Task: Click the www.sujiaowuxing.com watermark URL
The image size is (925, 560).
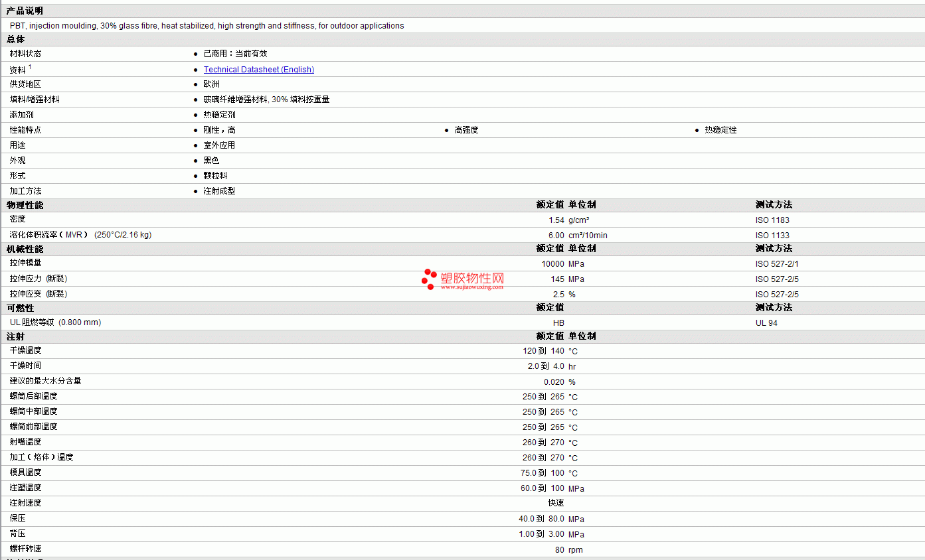Action: click(472, 287)
